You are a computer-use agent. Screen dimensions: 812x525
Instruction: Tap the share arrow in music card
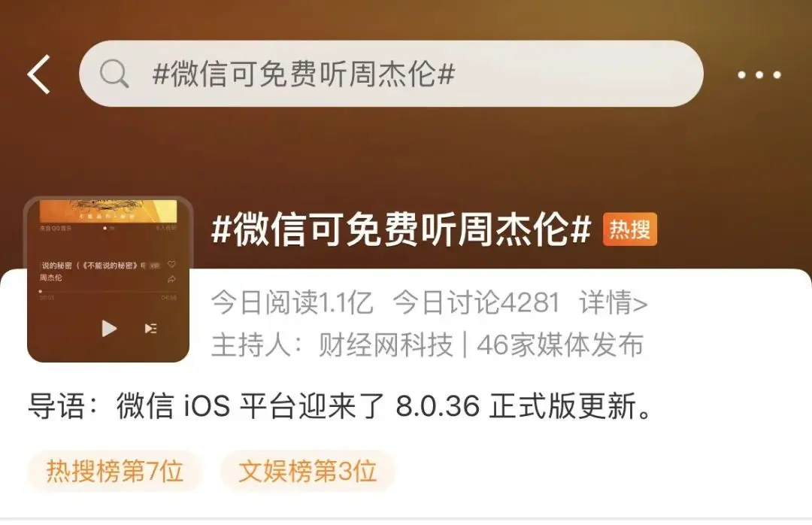tap(172, 279)
